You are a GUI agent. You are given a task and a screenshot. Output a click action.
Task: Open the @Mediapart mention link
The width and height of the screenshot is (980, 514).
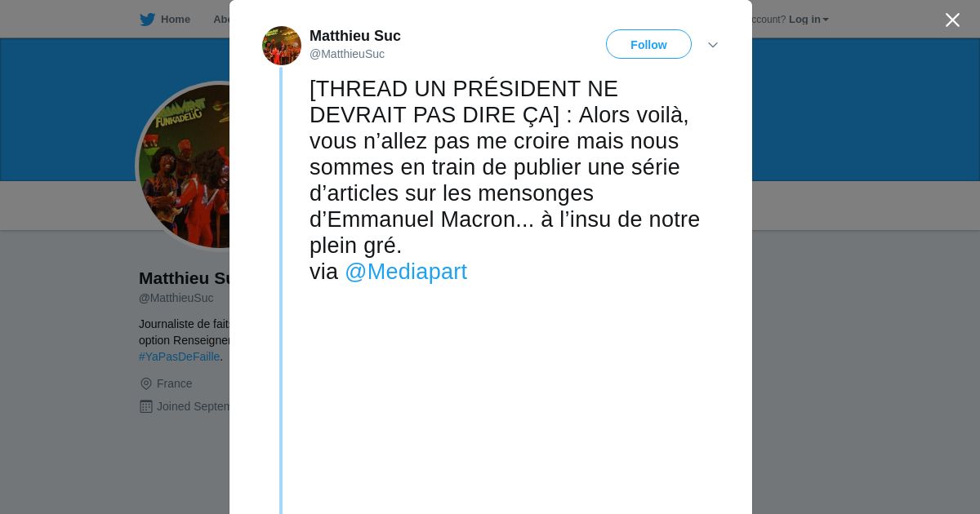[406, 272]
